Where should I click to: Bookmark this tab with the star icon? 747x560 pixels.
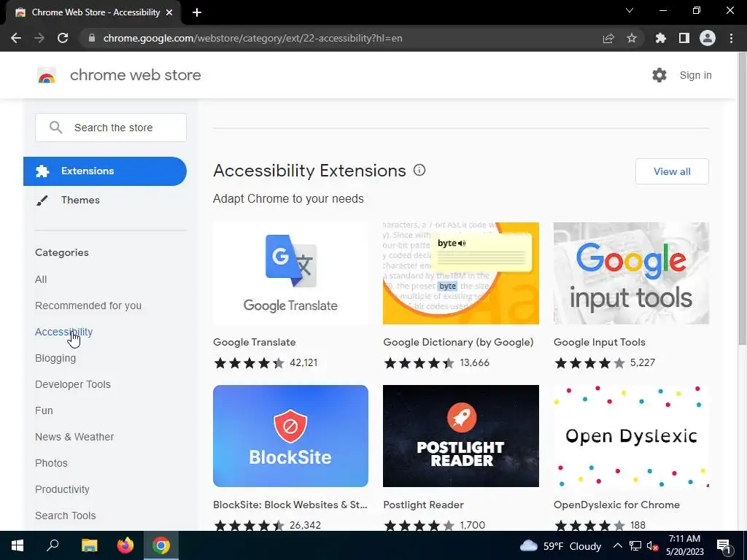pos(632,38)
